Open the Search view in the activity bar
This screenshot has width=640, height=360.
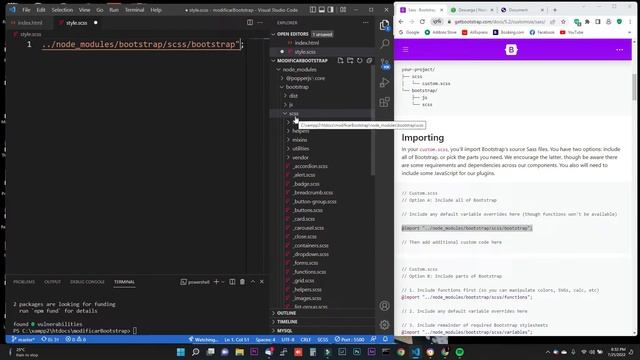pyautogui.click(x=384, y=44)
